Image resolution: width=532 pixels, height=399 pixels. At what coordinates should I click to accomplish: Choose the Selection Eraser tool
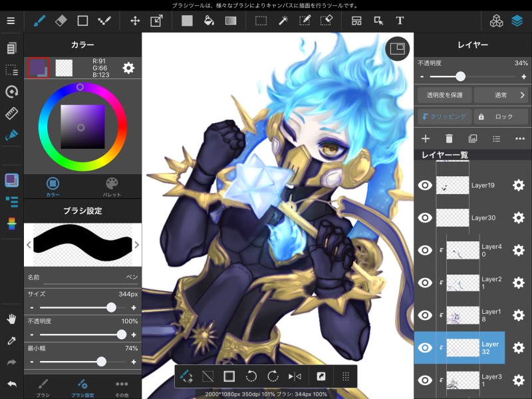tap(327, 21)
